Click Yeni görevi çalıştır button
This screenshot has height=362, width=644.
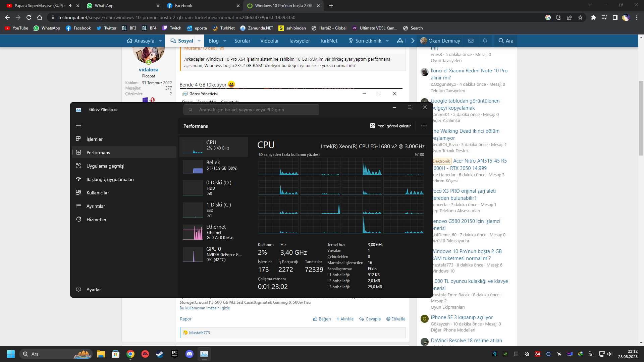[x=390, y=126]
